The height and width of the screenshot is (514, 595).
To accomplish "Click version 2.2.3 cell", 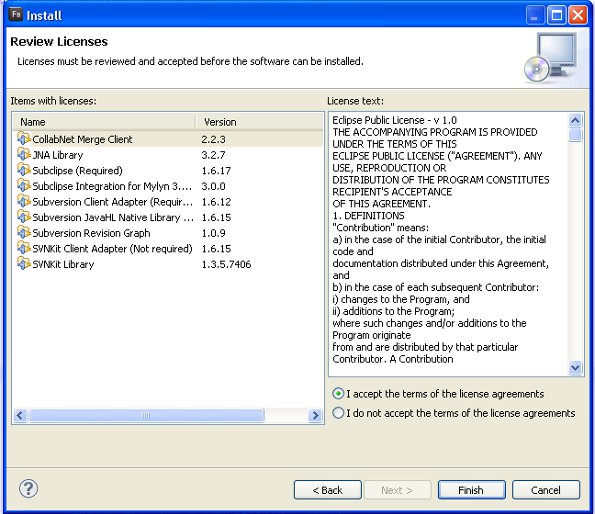I will [213, 139].
